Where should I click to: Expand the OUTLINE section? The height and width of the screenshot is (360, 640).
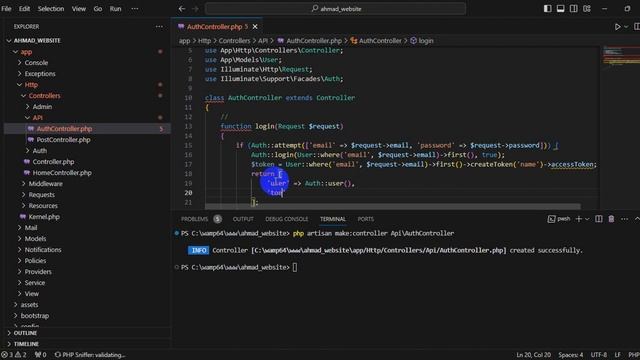[x=25, y=333]
